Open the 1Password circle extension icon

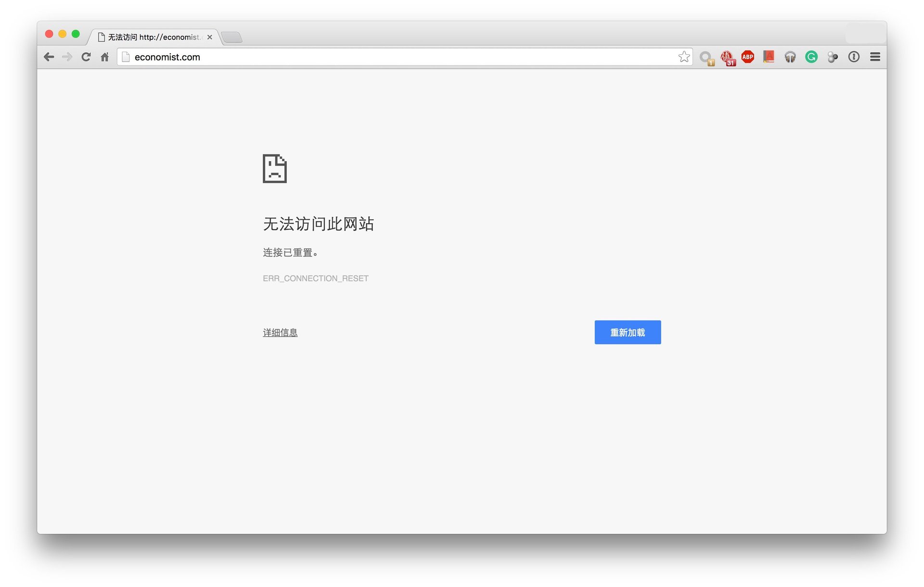tap(854, 57)
